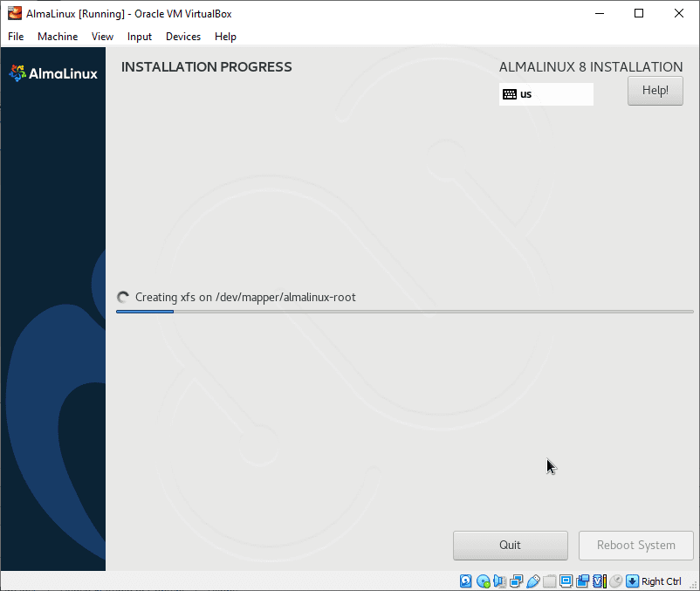This screenshot has height=591, width=700.
Task: Click the Help! button
Action: (x=655, y=91)
